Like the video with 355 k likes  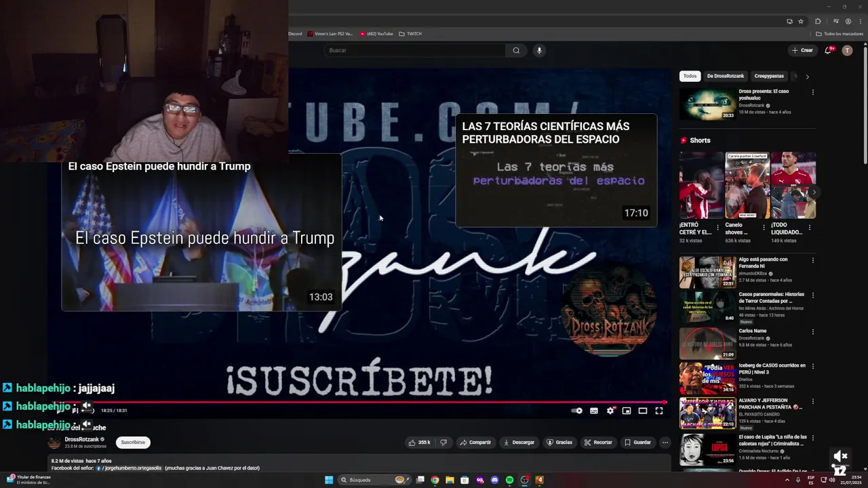pos(419,443)
